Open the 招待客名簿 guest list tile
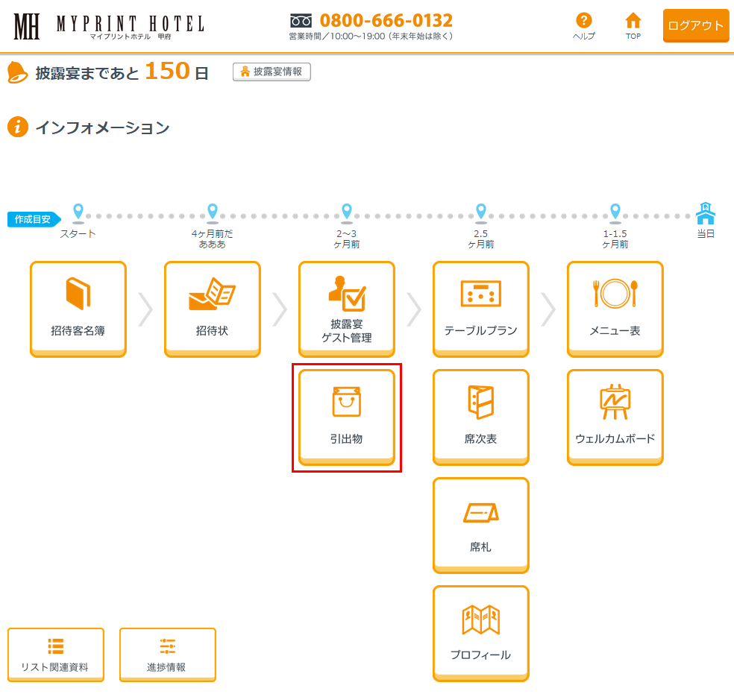The image size is (734, 700). (78, 309)
